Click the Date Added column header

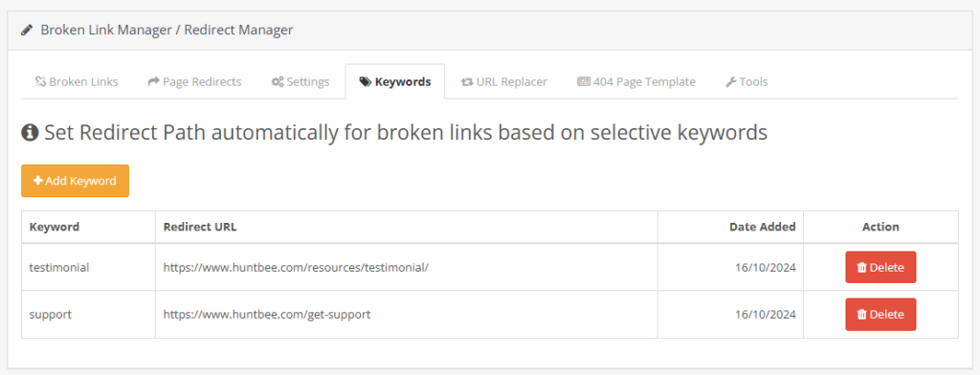pyautogui.click(x=763, y=227)
